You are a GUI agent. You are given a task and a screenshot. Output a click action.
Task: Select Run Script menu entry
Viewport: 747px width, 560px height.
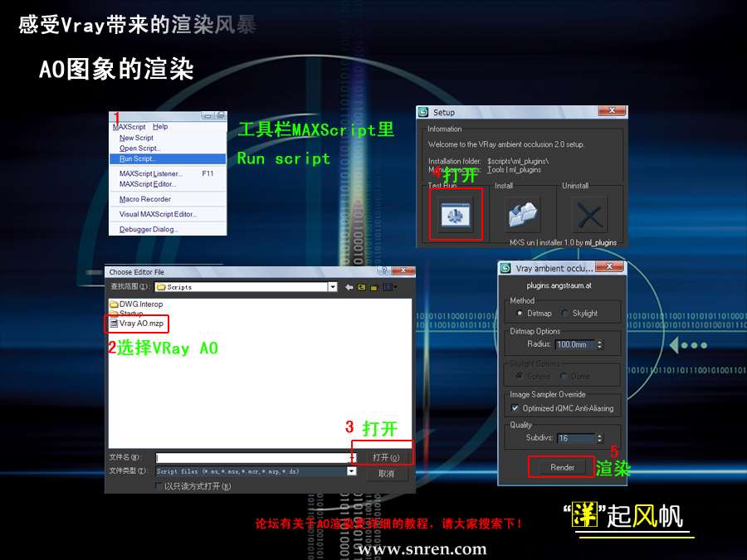(x=168, y=158)
